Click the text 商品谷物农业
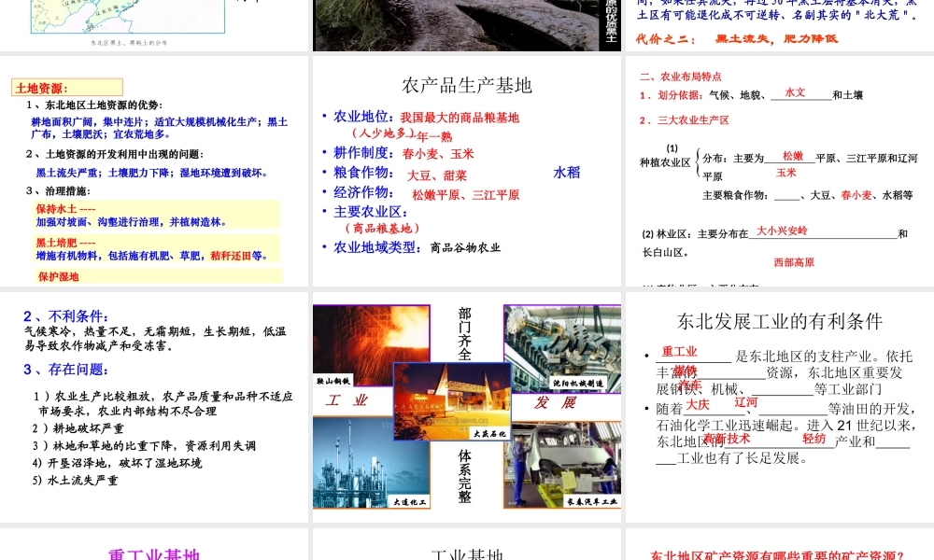934x560 pixels. [x=465, y=247]
